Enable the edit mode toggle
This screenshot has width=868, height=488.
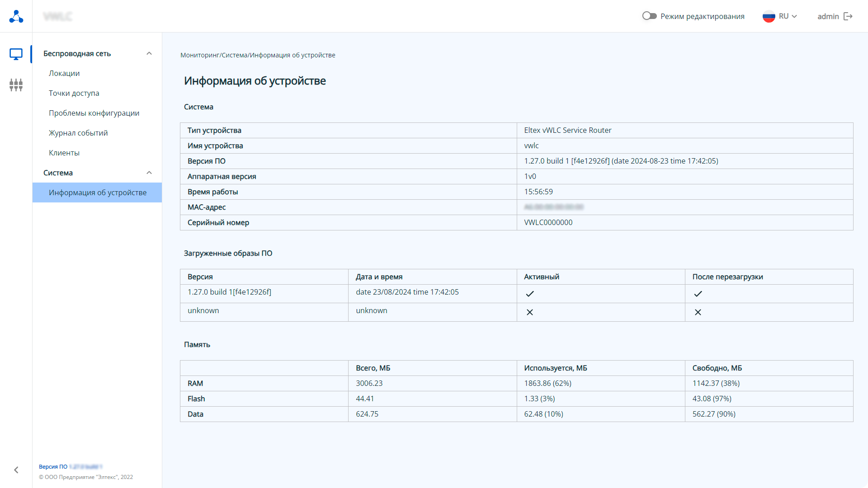[x=649, y=16]
